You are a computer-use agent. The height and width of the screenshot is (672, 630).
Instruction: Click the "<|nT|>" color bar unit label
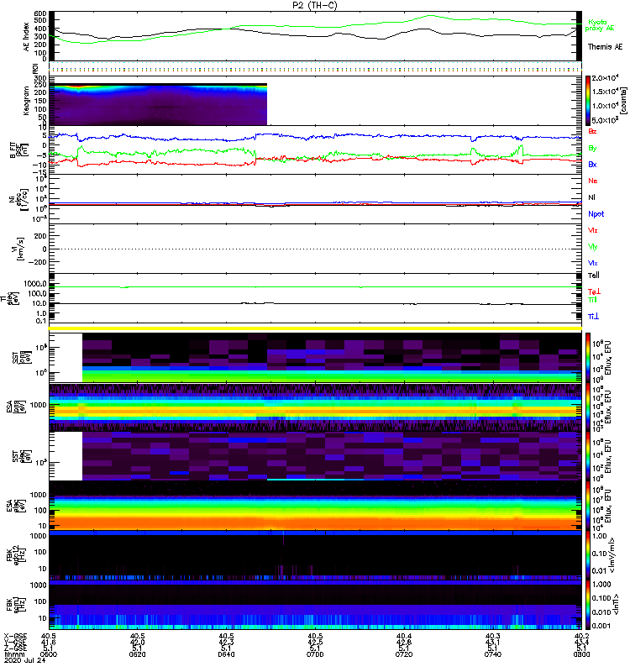point(616,605)
